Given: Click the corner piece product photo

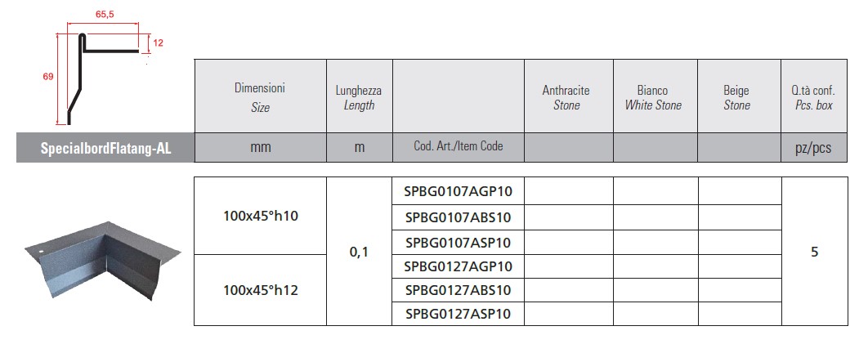Looking at the screenshot, I should [x=103, y=260].
